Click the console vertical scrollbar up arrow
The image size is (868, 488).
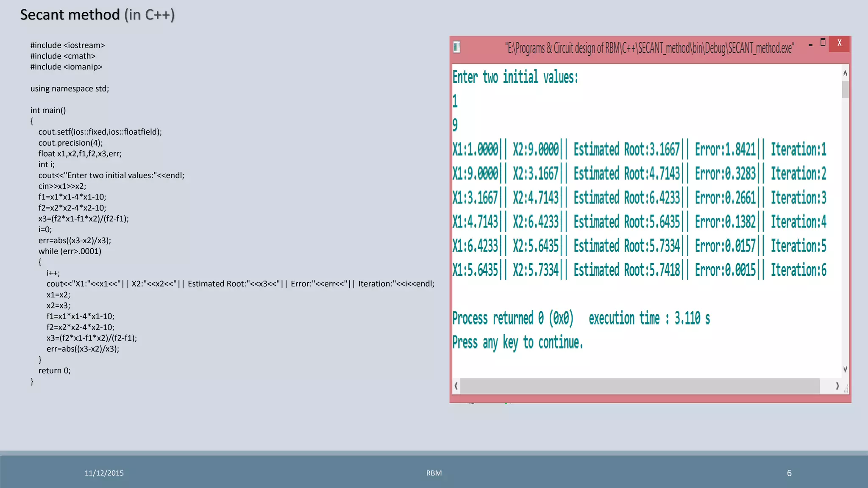(x=845, y=73)
